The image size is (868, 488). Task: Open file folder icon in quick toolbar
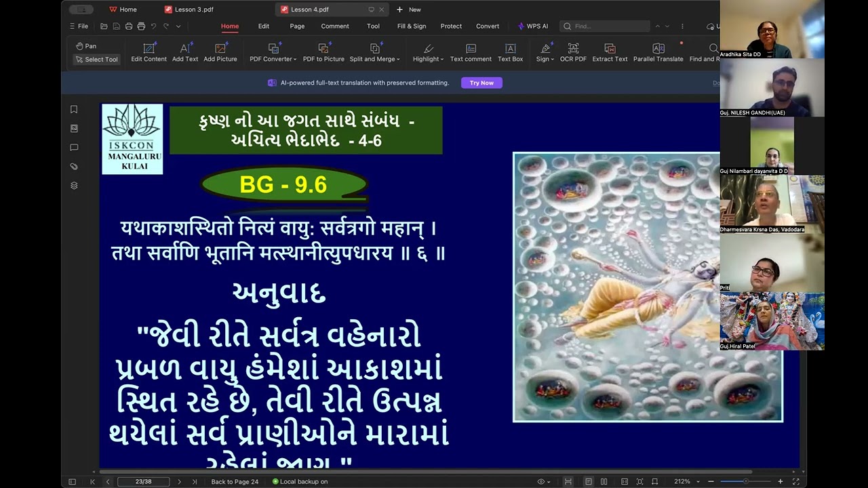104,26
